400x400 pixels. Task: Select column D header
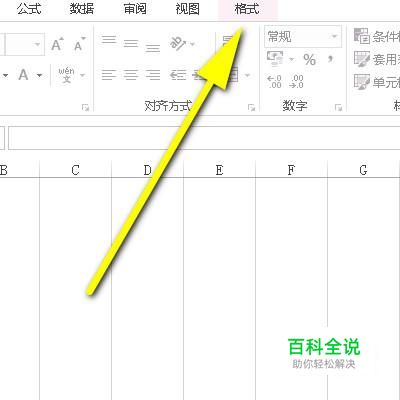pos(147,170)
